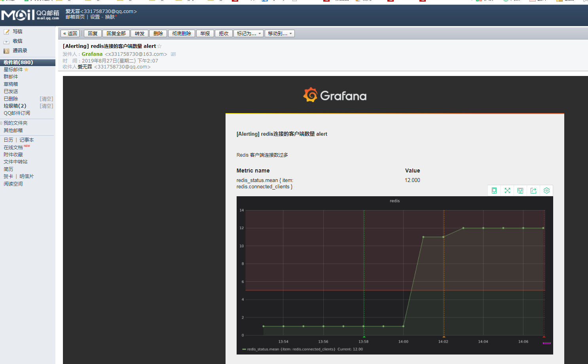Open the 明信片 postcard link
The height and width of the screenshot is (364, 588).
tap(27, 176)
